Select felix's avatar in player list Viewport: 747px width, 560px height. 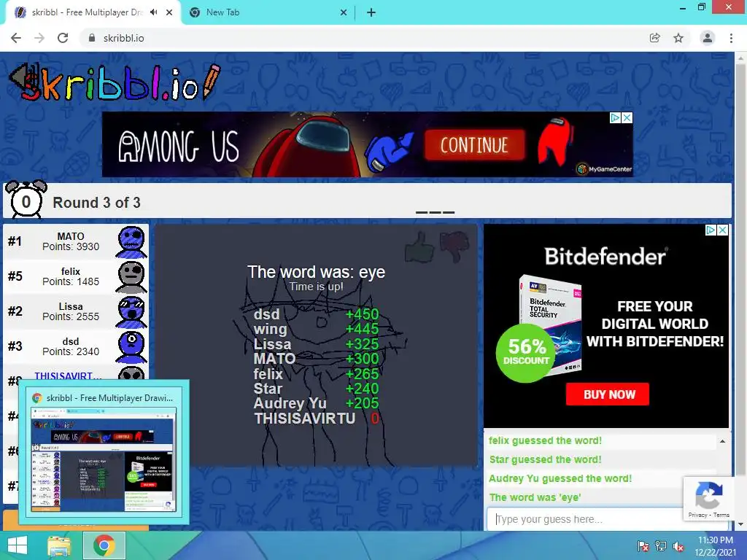(x=131, y=276)
